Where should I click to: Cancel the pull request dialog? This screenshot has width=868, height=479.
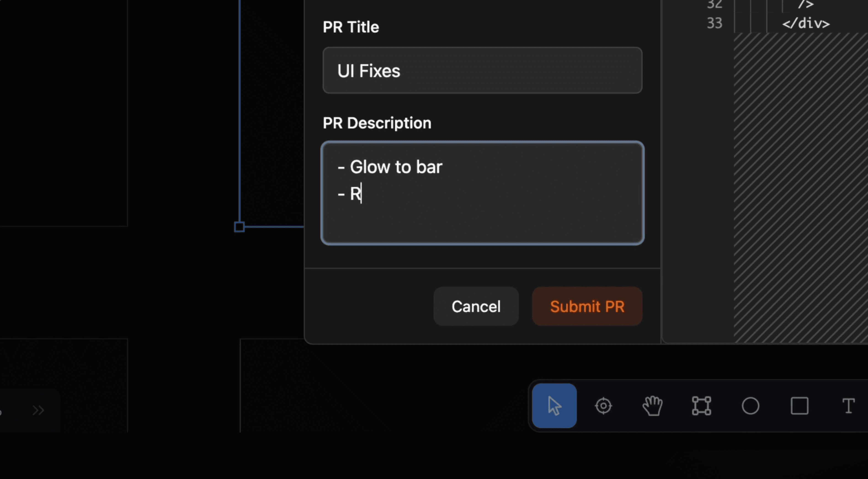[x=476, y=306]
